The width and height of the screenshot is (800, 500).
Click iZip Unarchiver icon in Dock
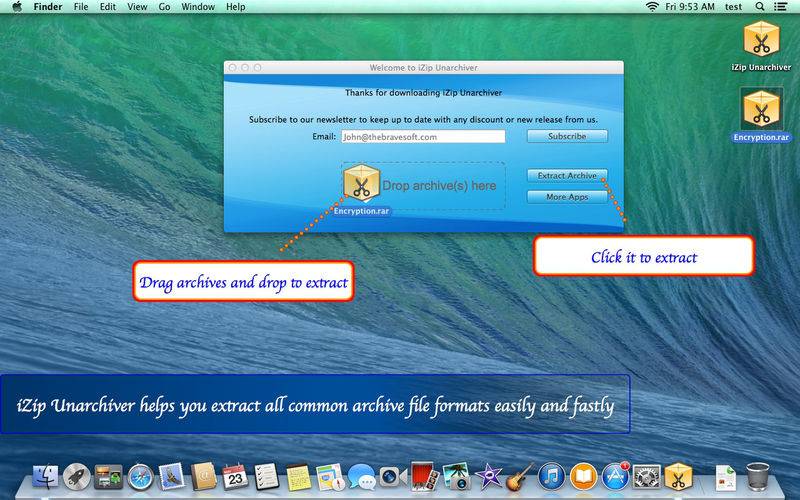678,476
